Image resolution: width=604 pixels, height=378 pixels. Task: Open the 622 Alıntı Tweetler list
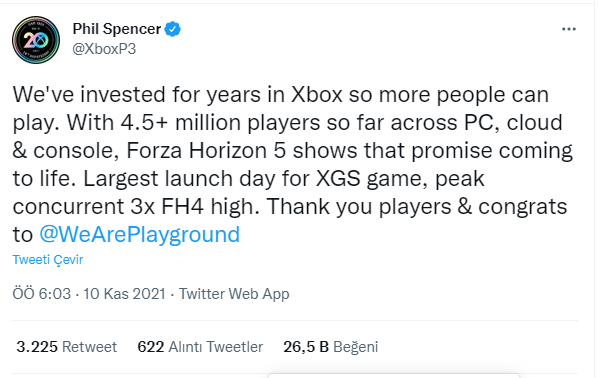click(x=200, y=347)
